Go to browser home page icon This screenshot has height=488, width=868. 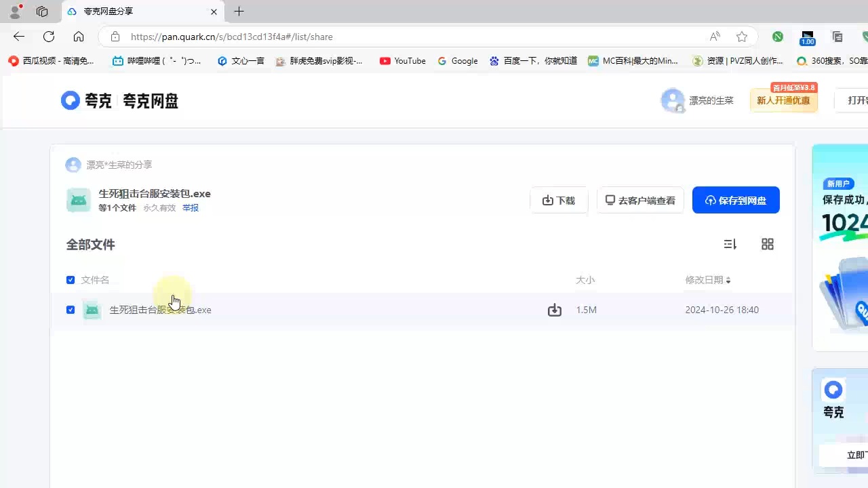(79, 37)
